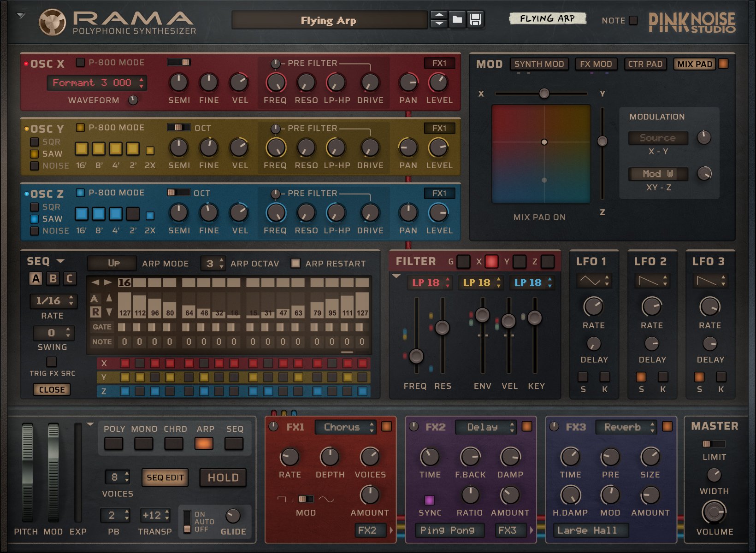
Task: Open the patch browser folder icon
Action: [x=457, y=19]
